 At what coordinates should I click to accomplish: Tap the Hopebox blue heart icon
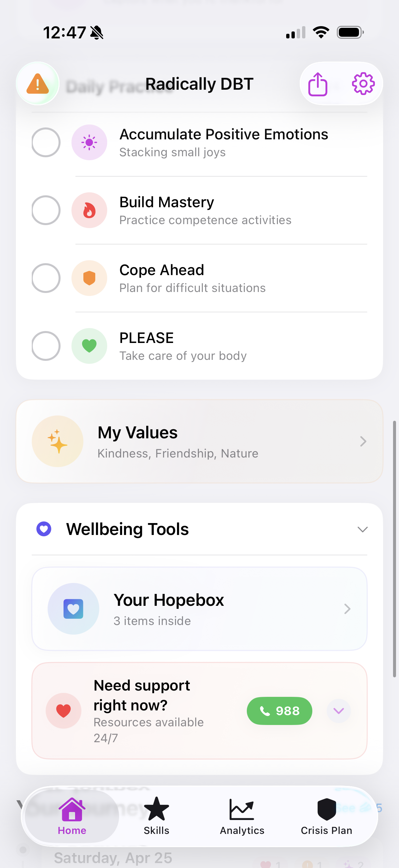click(73, 608)
